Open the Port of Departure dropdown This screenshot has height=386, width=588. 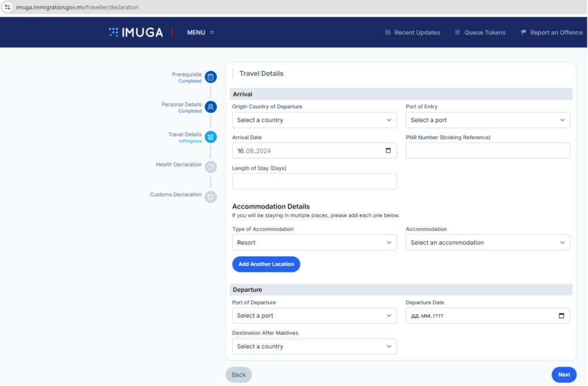[x=314, y=315]
